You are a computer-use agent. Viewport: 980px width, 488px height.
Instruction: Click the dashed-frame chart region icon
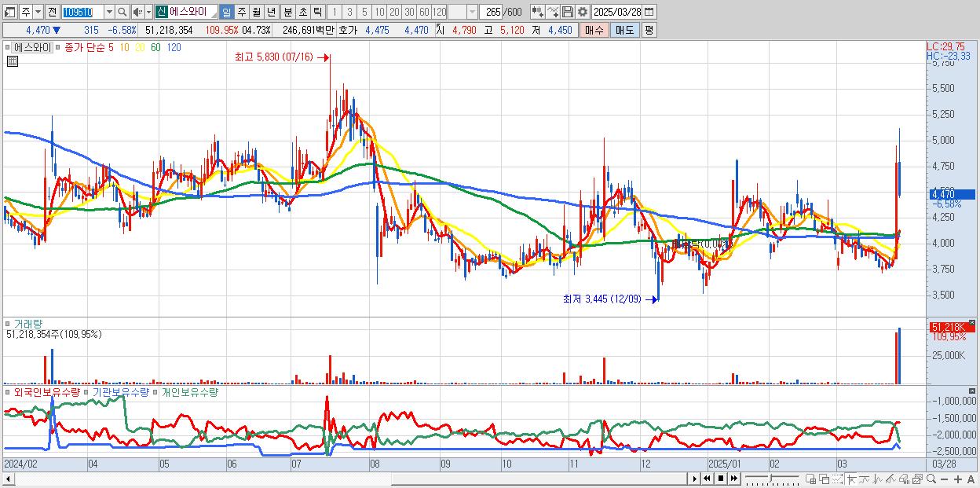tap(837, 479)
